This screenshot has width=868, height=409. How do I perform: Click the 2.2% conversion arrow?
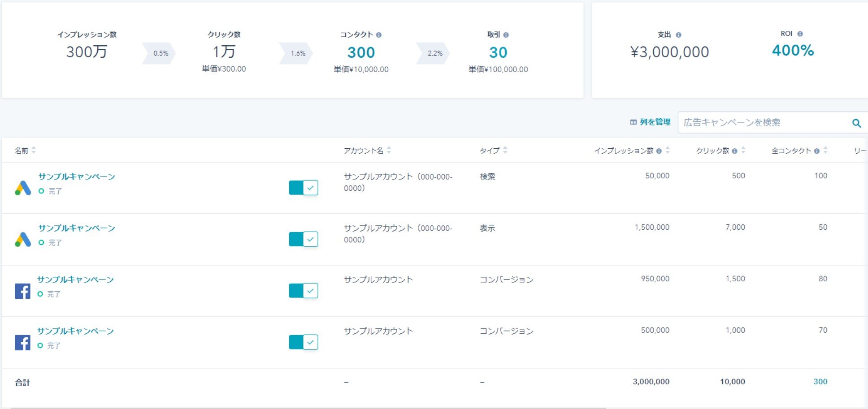pyautogui.click(x=434, y=53)
